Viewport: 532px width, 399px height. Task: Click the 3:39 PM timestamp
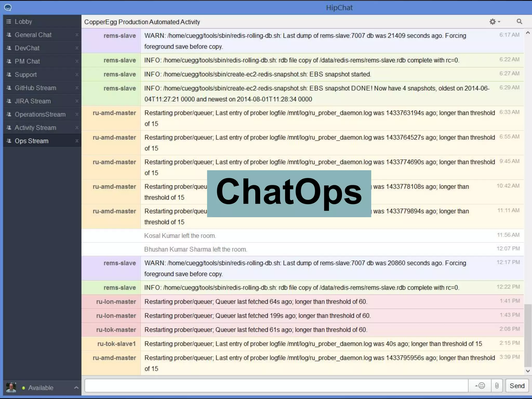point(510,357)
